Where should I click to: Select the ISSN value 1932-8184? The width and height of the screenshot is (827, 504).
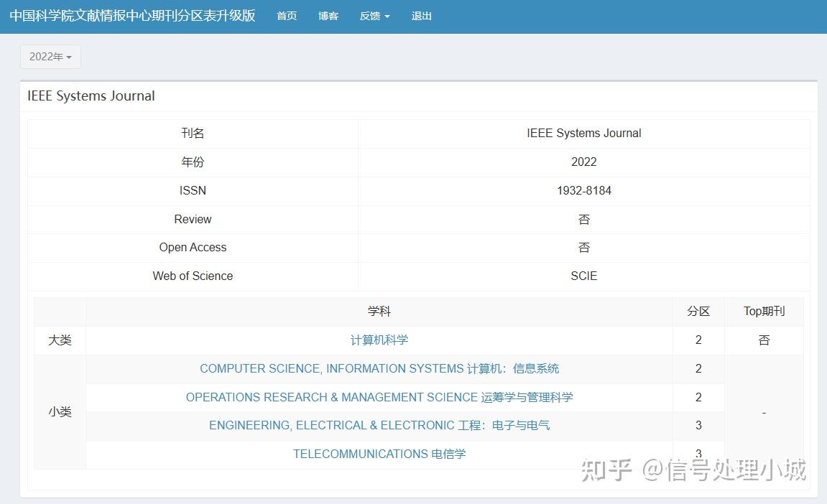click(x=584, y=190)
